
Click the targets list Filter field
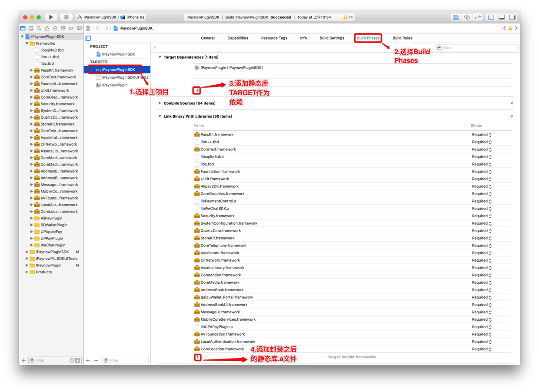point(125,360)
